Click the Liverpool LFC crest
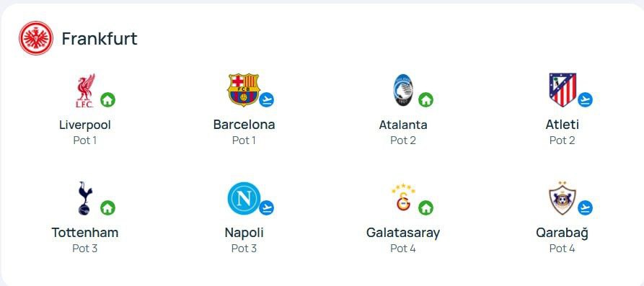 [x=85, y=90]
